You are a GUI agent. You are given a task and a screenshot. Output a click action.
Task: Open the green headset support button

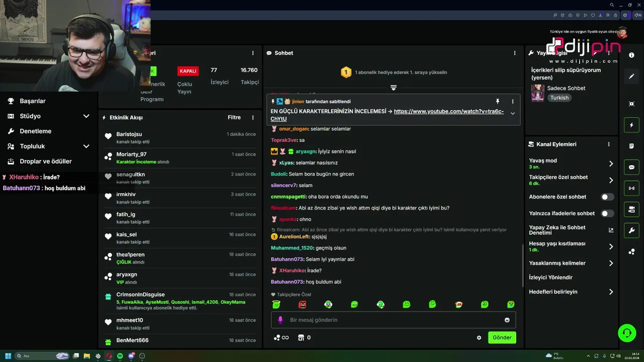[627, 333]
